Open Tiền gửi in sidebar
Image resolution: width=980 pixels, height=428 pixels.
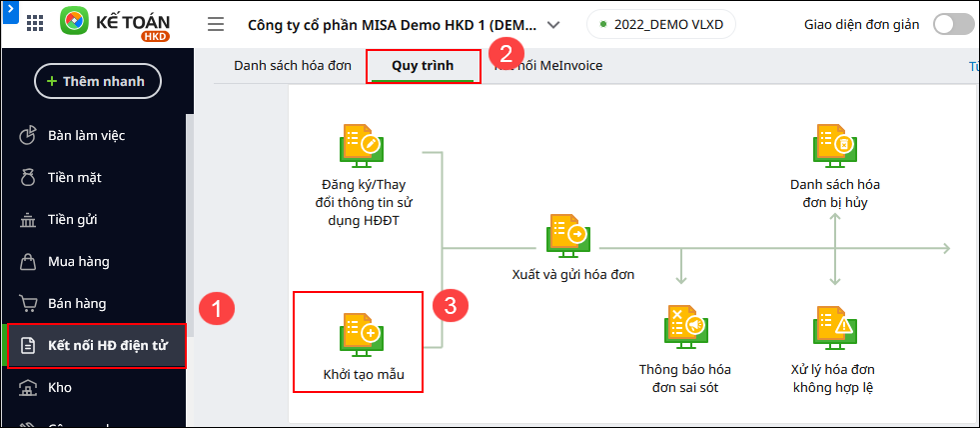(94, 220)
